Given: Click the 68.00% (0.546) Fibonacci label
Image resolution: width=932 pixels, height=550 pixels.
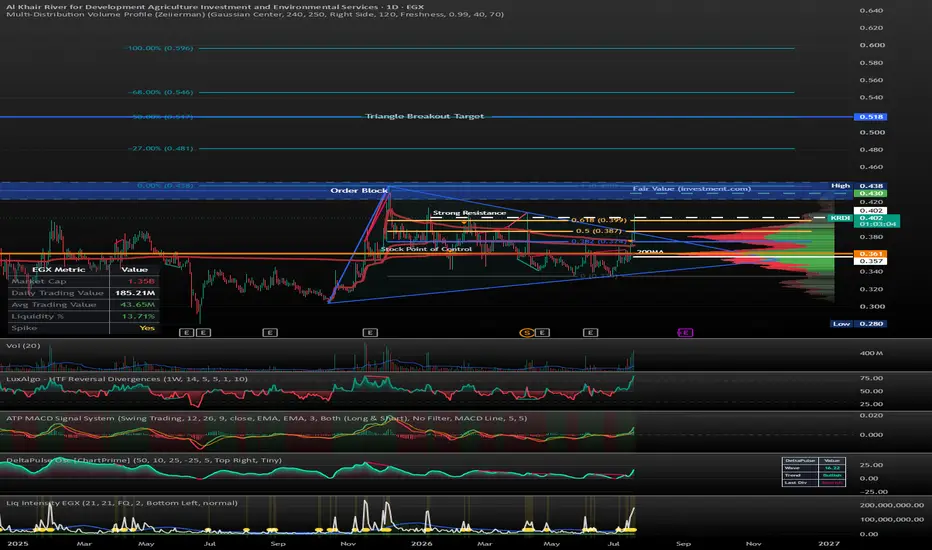Looking at the screenshot, I should click(x=162, y=92).
